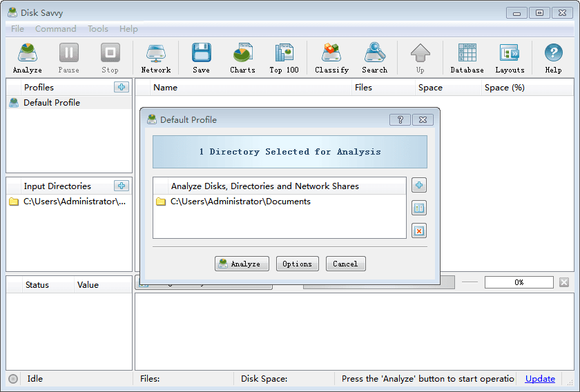
Task: Click the Idle status circle icon
Action: click(x=13, y=379)
